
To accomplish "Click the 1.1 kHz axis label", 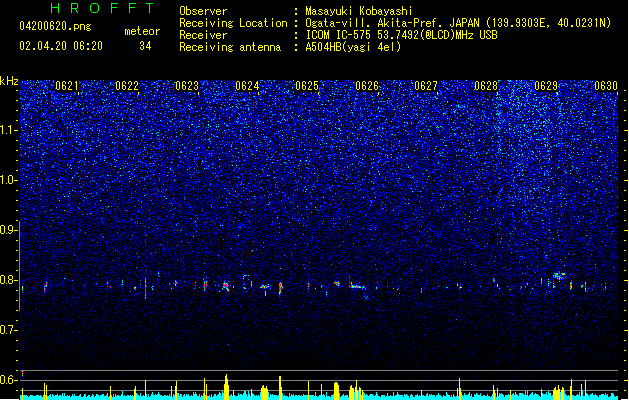I will coord(9,130).
